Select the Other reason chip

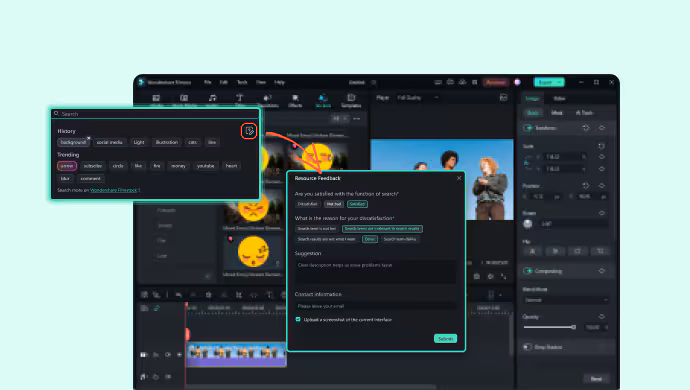pos(370,239)
